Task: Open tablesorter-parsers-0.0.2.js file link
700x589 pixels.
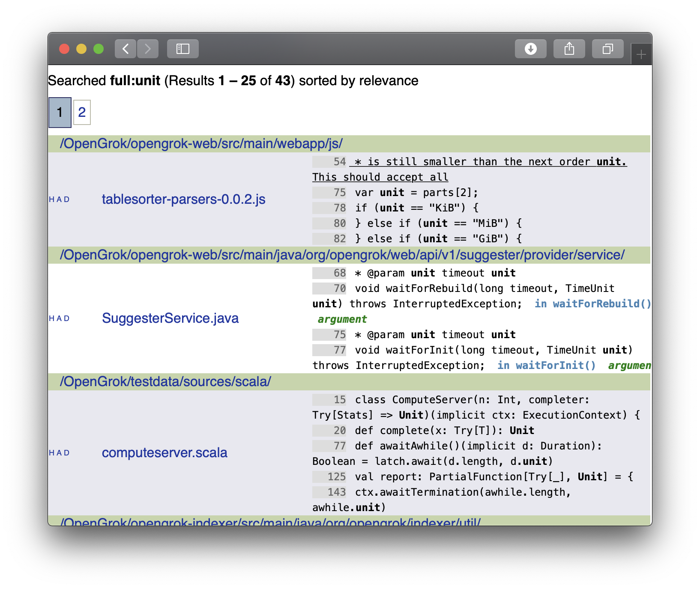Action: pyautogui.click(x=183, y=199)
